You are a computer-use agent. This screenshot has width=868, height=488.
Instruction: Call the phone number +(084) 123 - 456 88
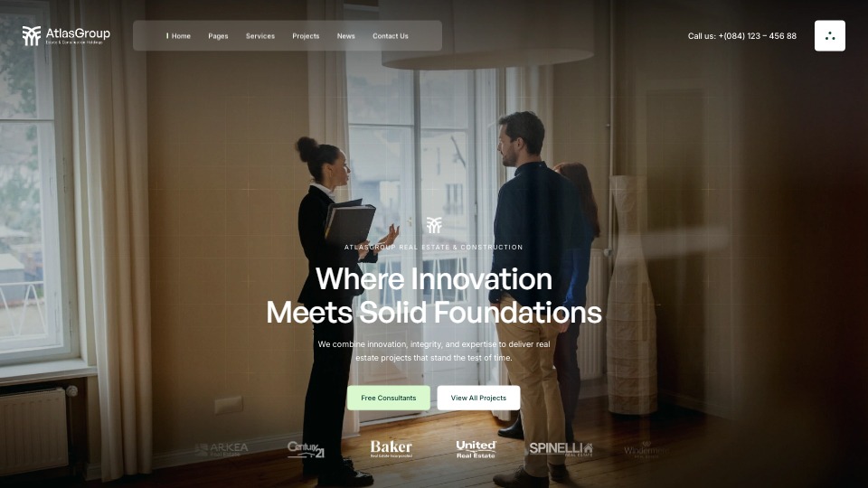758,36
